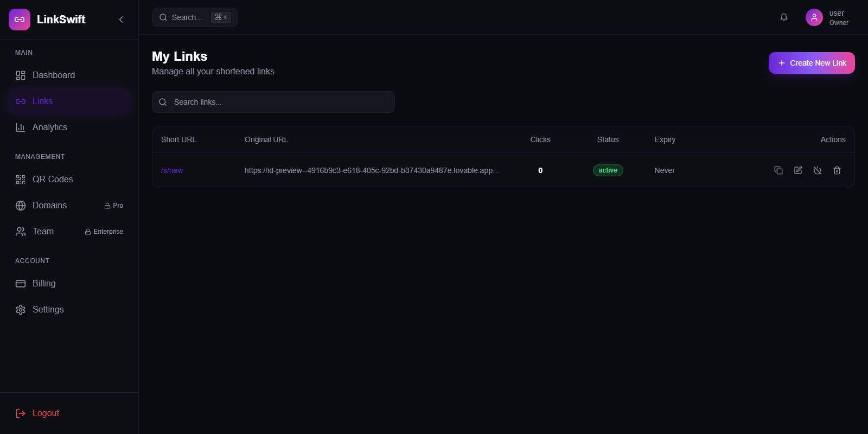The image size is (868, 434).
Task: Open Settings from the sidebar
Action: coord(48,310)
